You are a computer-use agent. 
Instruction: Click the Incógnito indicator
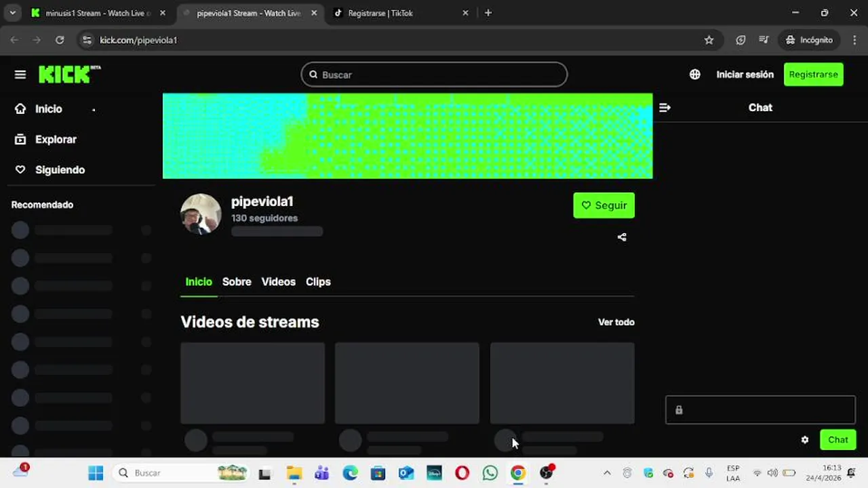tap(809, 40)
